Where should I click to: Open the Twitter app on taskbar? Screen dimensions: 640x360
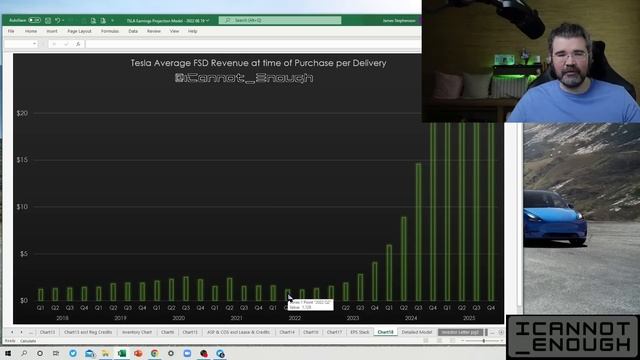[x=73, y=353]
